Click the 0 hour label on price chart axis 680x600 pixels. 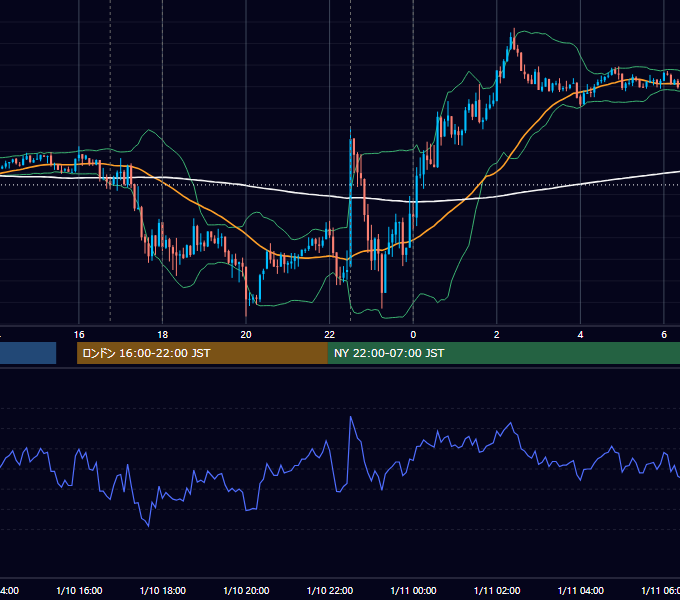click(x=413, y=335)
